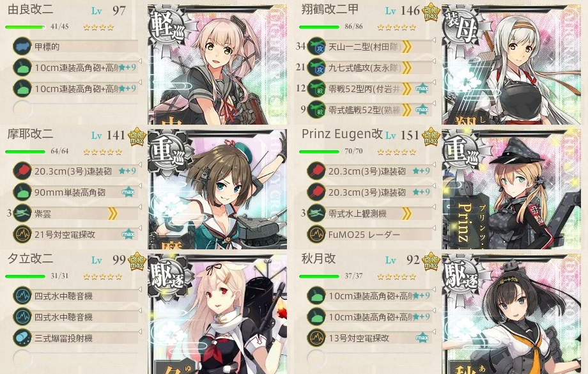Open the 九七式艦攻(友永隊) equipment slot
The height and width of the screenshot is (374, 588).
pyautogui.click(x=369, y=68)
